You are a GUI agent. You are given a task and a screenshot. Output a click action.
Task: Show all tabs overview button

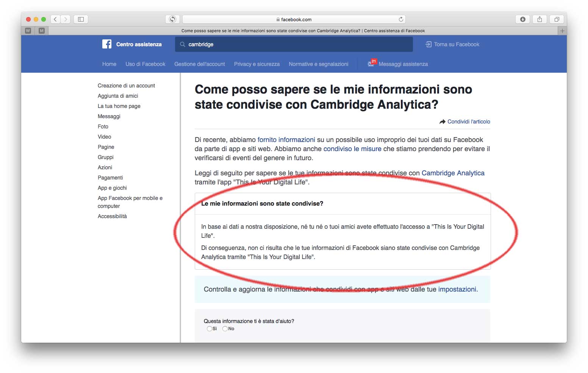point(557,19)
